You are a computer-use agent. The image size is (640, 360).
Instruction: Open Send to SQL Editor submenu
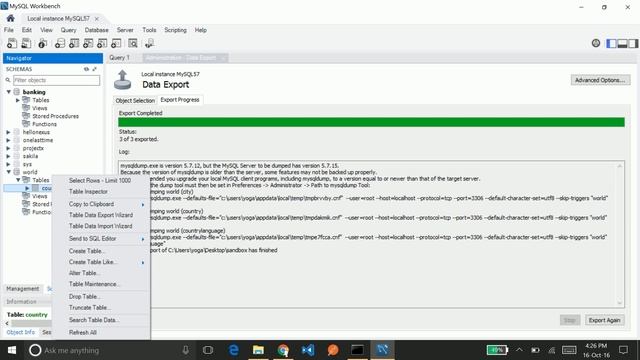pos(93,239)
